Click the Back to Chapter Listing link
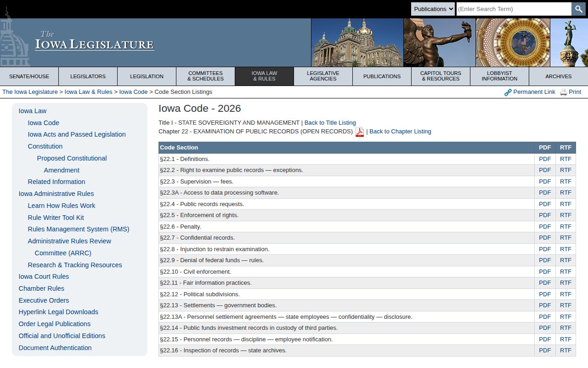 click(x=400, y=132)
